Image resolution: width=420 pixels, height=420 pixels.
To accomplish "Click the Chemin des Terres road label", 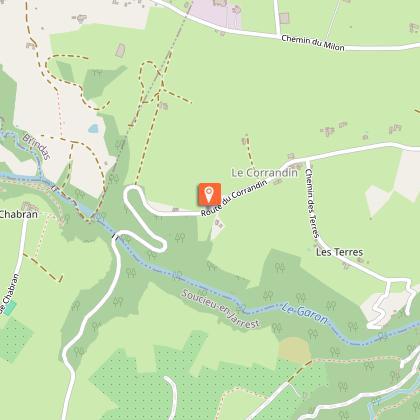I will [312, 203].
